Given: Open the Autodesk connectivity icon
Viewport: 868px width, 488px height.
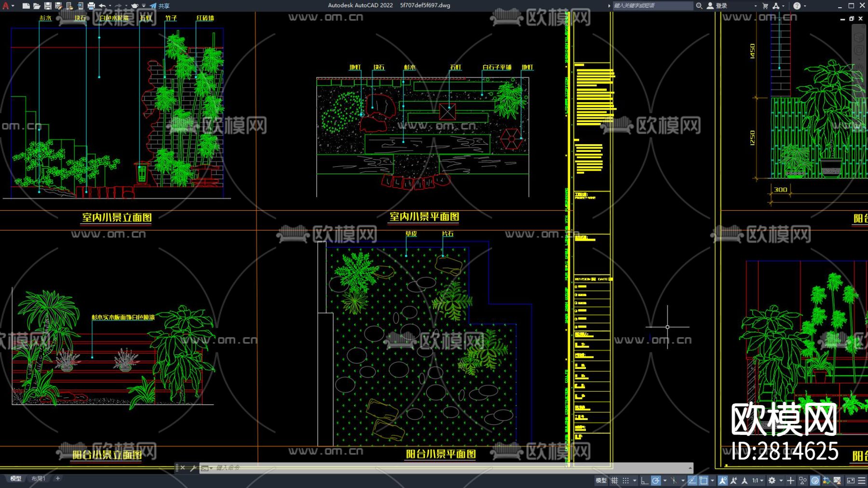Looking at the screenshot, I should pyautogui.click(x=776, y=6).
